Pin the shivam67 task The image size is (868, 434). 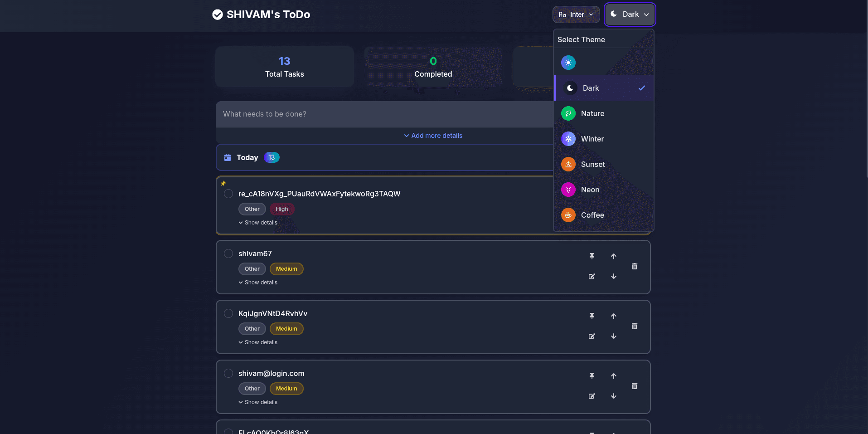(x=592, y=256)
